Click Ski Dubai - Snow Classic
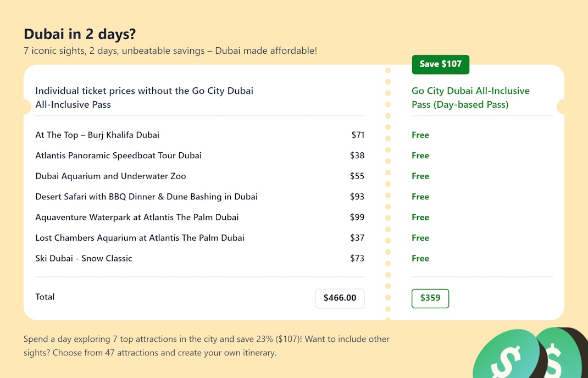Viewport: 588px width, 378px height. pos(84,259)
